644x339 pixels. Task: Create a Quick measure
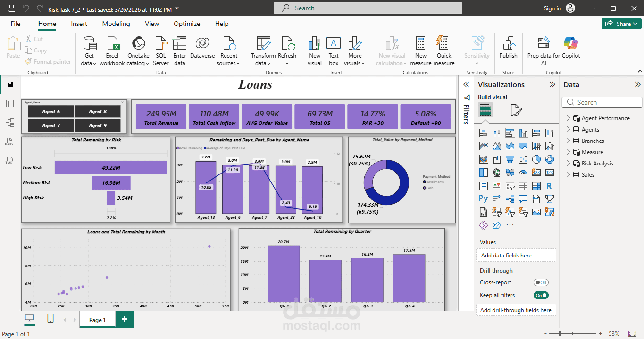[x=444, y=51]
